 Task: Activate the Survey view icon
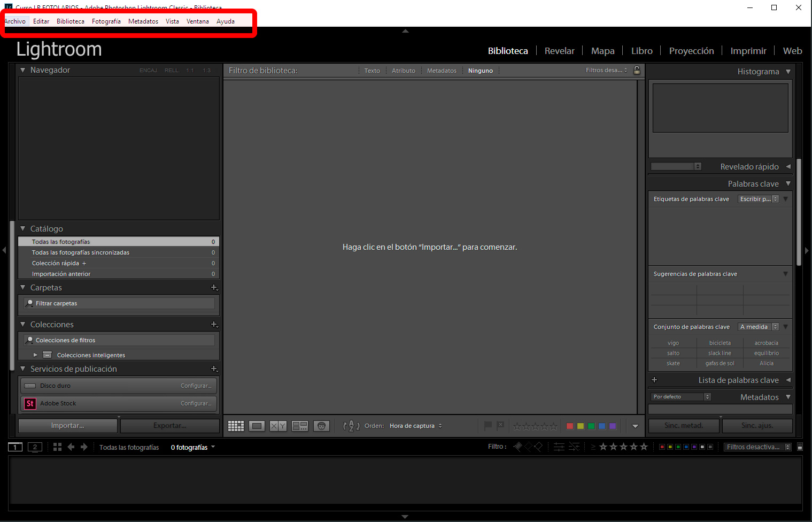300,426
